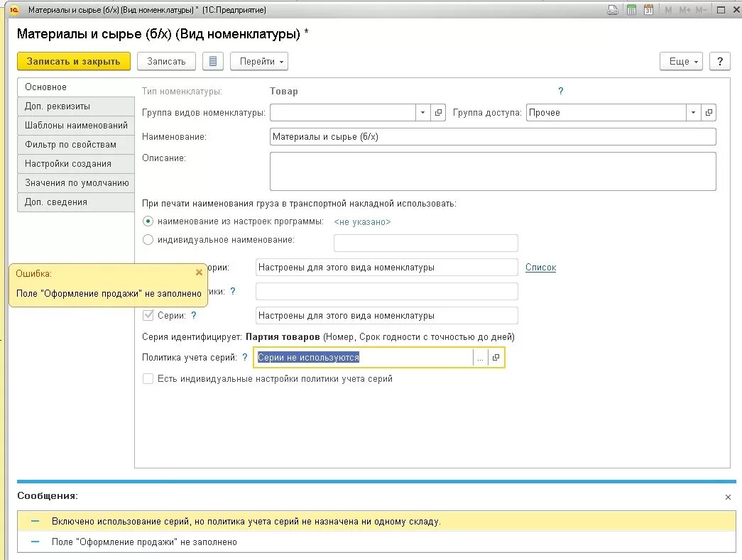Close the Ошибка error popup
This screenshot has width=742, height=560.
tap(200, 273)
